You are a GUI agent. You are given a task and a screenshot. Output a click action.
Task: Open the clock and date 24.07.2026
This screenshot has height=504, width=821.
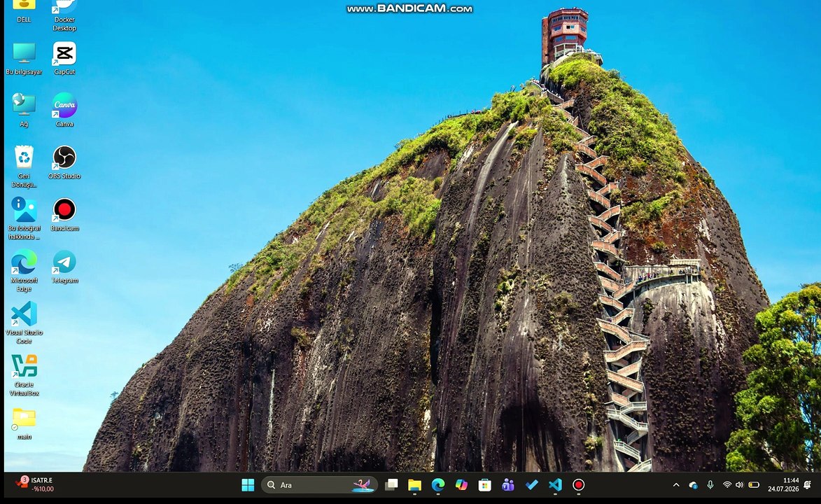tap(783, 484)
